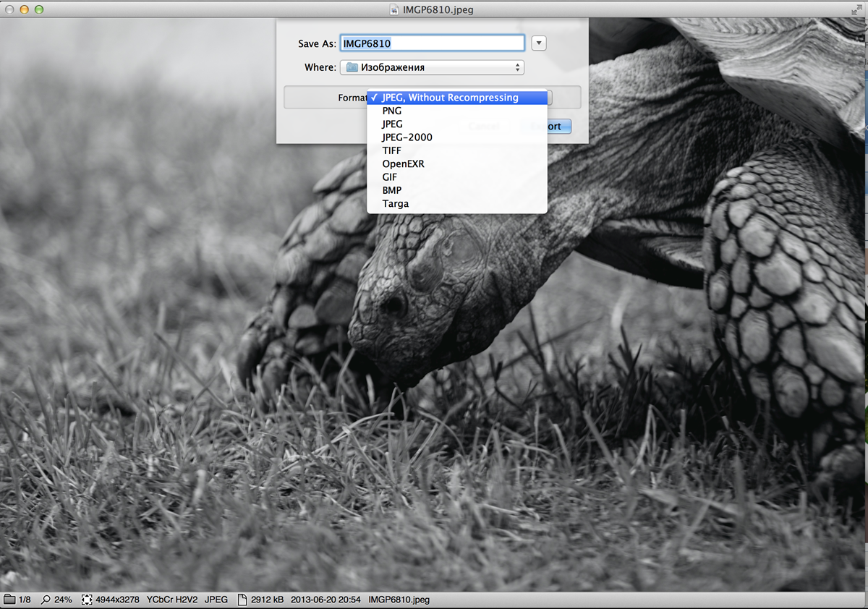Viewport: 868px width, 609px height.
Task: Open the Where folder dropdown
Action: click(432, 67)
